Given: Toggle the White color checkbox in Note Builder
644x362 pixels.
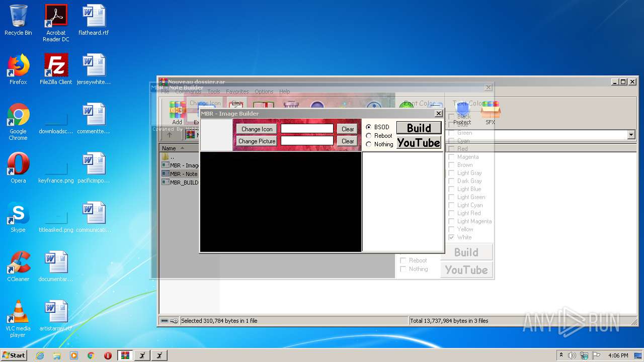Looking at the screenshot, I should 451,237.
